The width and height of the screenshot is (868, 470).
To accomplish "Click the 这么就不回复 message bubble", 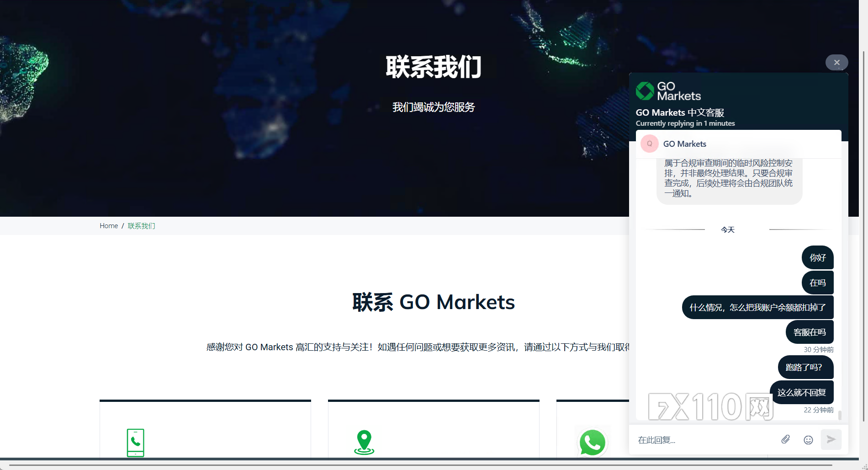I will point(802,392).
